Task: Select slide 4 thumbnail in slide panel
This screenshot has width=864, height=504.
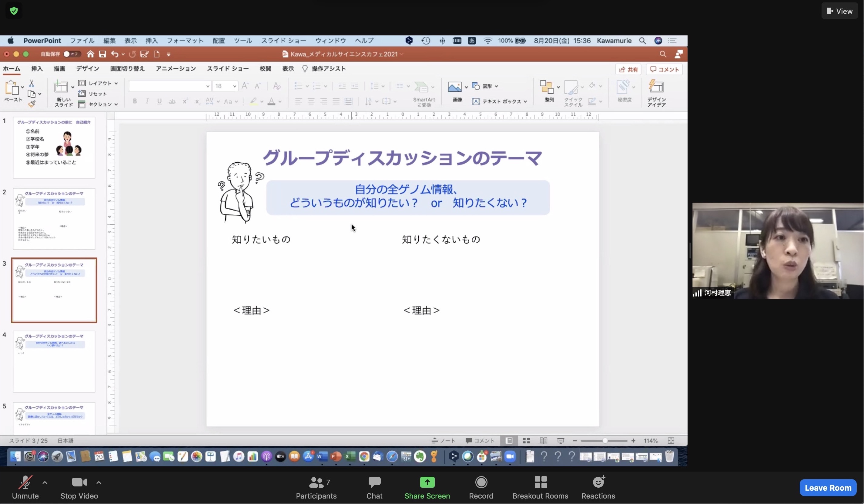Action: tap(54, 361)
